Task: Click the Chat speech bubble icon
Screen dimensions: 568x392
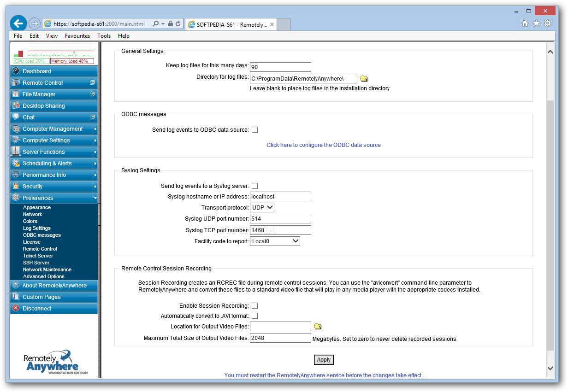Action: point(16,117)
